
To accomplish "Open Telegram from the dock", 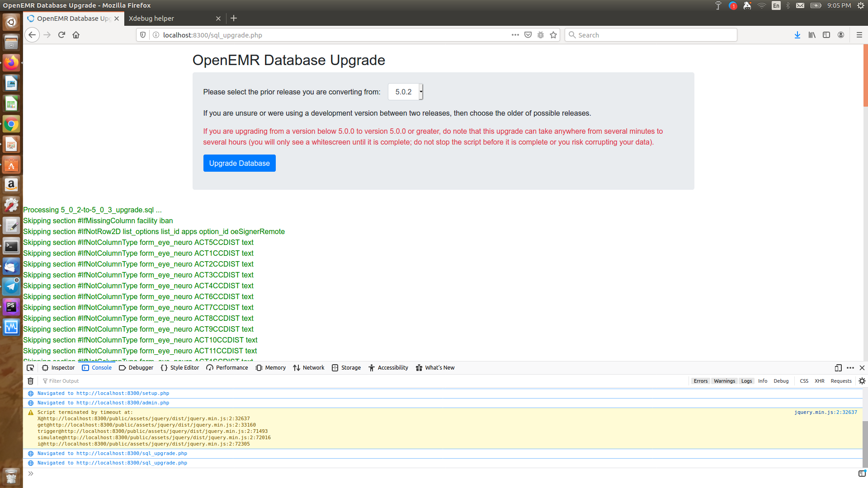I will pyautogui.click(x=11, y=286).
